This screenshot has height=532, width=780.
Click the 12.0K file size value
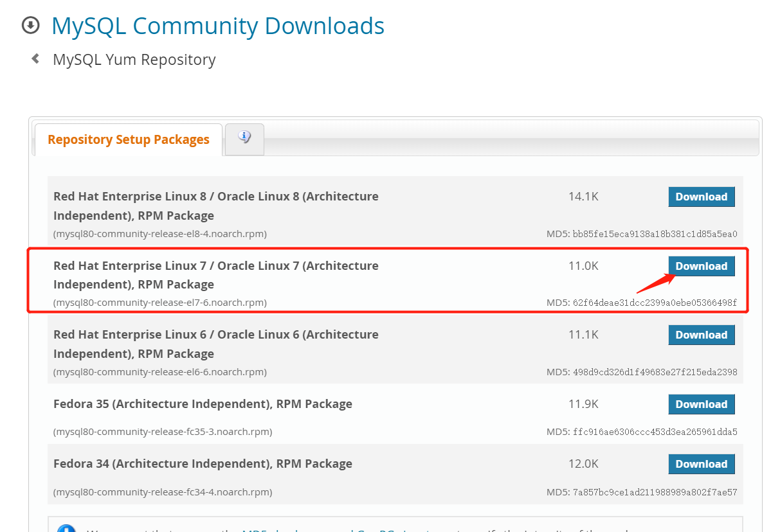(x=583, y=464)
